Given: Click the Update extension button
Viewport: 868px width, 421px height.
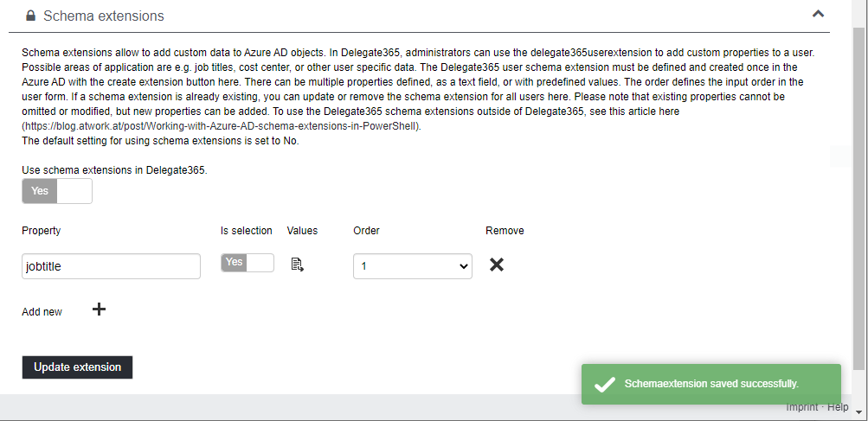Looking at the screenshot, I should tap(78, 367).
